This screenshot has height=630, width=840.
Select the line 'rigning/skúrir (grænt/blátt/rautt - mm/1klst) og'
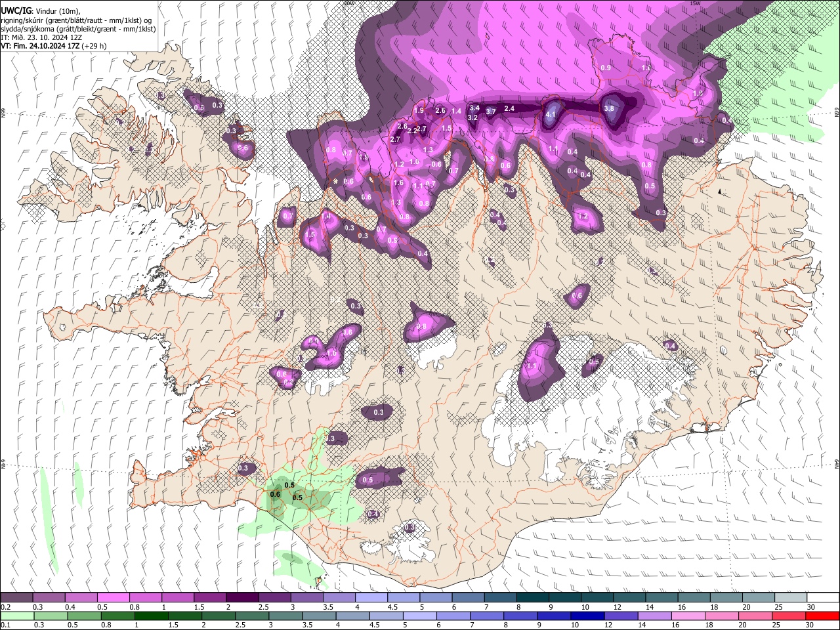[76, 20]
